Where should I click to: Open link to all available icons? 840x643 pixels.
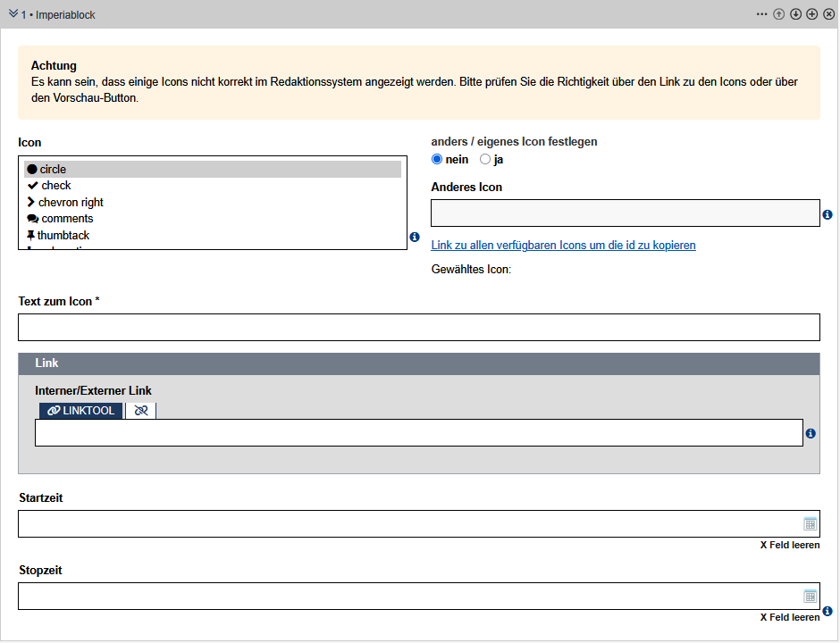tap(563, 245)
